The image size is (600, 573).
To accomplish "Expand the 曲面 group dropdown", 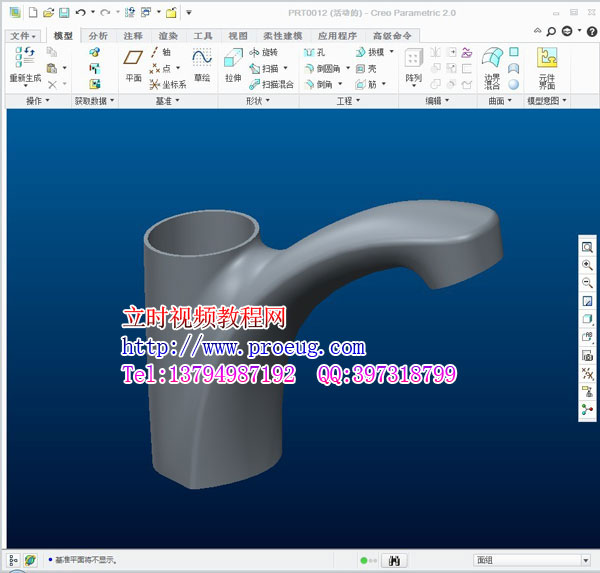I will tap(500, 101).
